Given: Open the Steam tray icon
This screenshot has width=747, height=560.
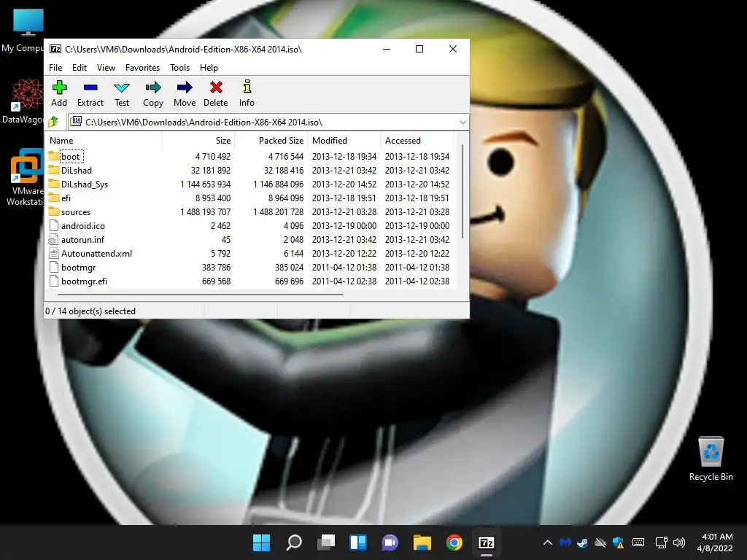Looking at the screenshot, I should click(x=582, y=542).
